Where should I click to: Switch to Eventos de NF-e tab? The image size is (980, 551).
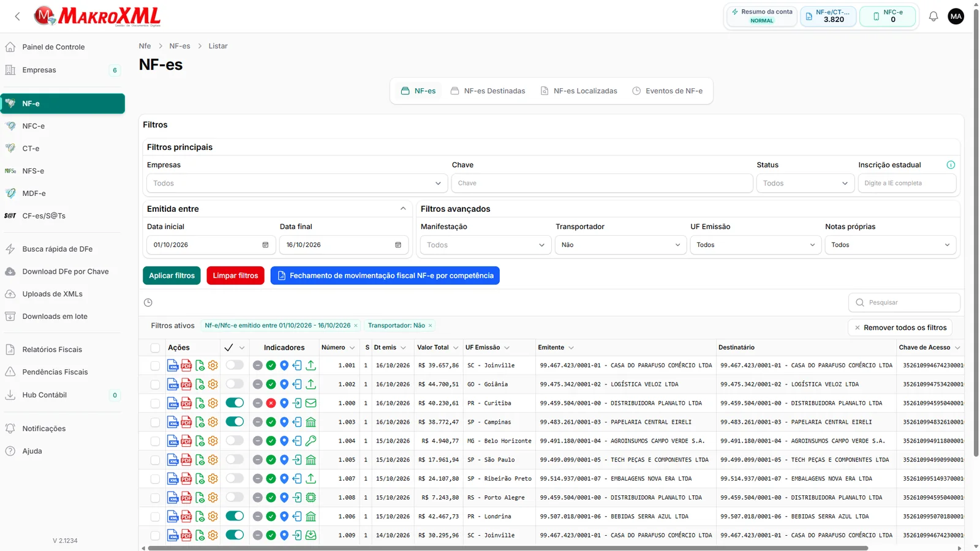click(x=668, y=91)
